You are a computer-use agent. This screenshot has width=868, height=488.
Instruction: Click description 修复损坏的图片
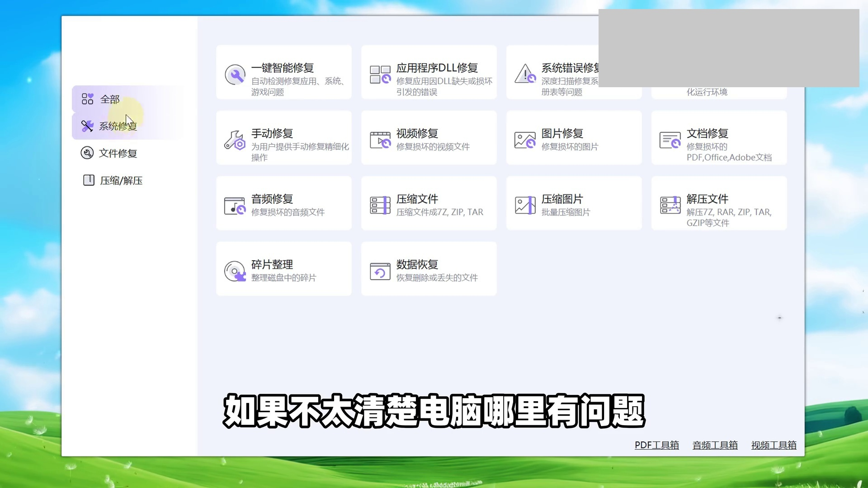click(570, 146)
